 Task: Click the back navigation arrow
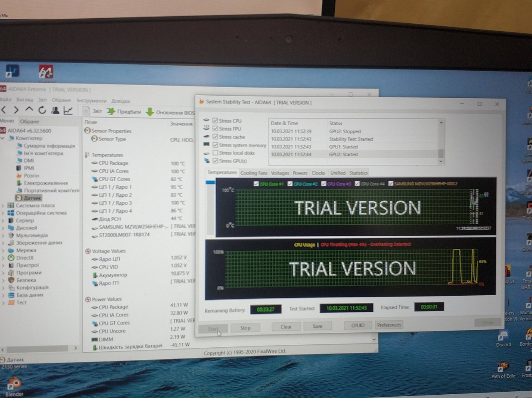click(4, 110)
